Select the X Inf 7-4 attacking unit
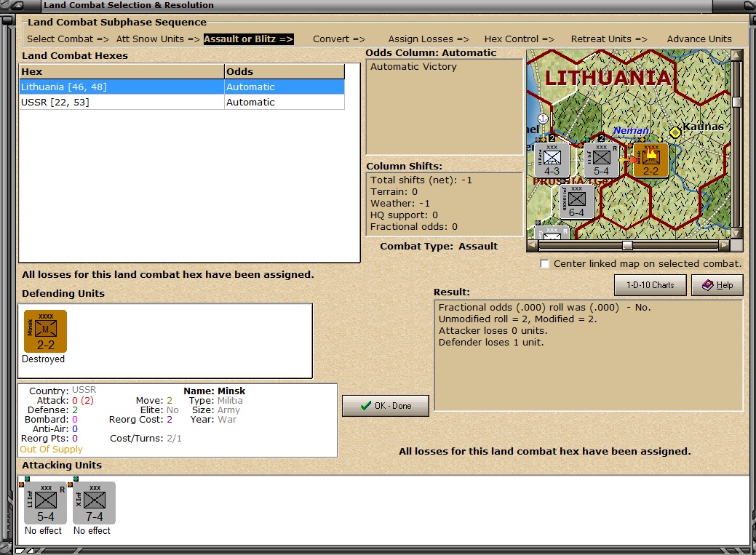The height and width of the screenshot is (555, 756). click(x=94, y=503)
